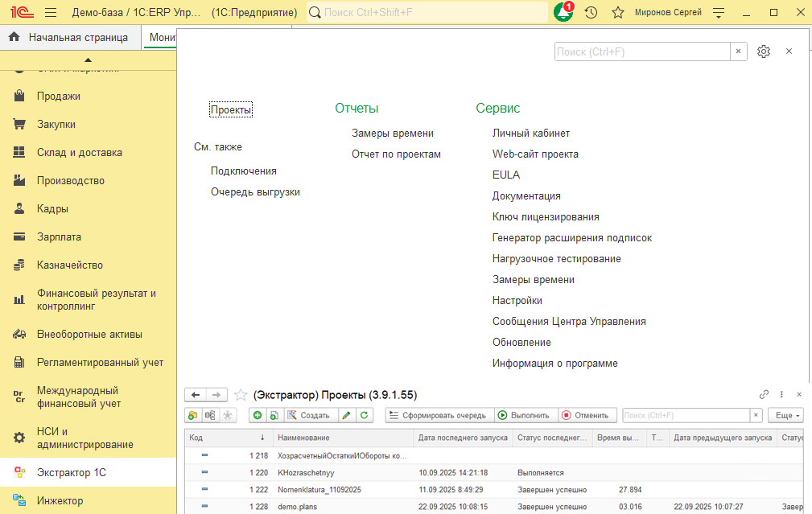Open Замеры времени under Отчеты
Viewport: 812px width, 514px height.
[x=393, y=133]
